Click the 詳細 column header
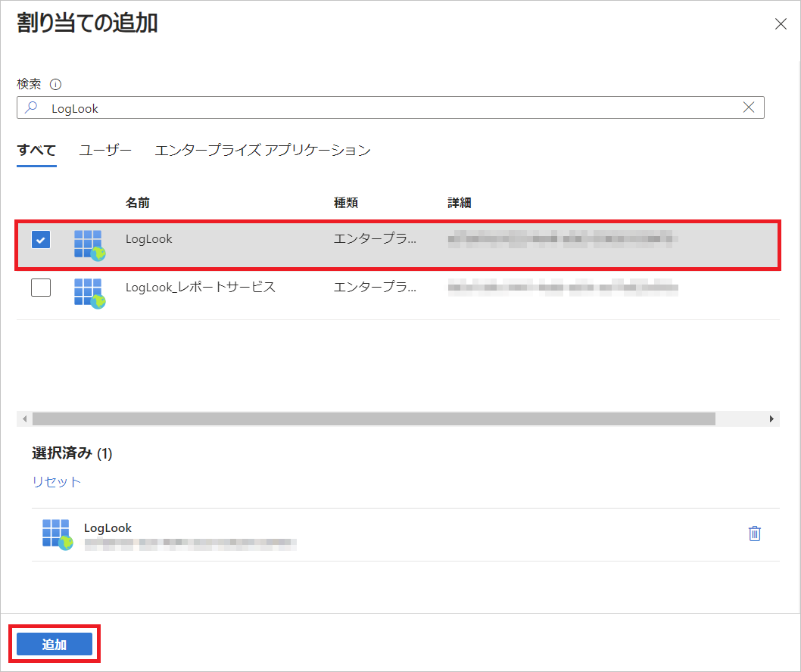This screenshot has height=672, width=801. point(460,203)
